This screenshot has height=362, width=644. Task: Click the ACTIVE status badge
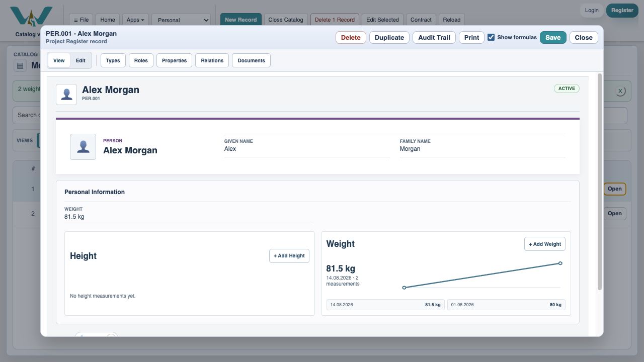tap(567, 88)
